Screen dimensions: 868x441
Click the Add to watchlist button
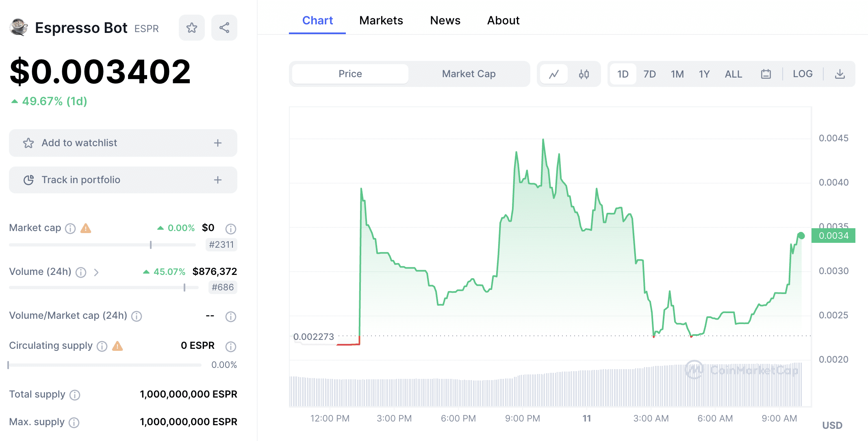tap(123, 143)
